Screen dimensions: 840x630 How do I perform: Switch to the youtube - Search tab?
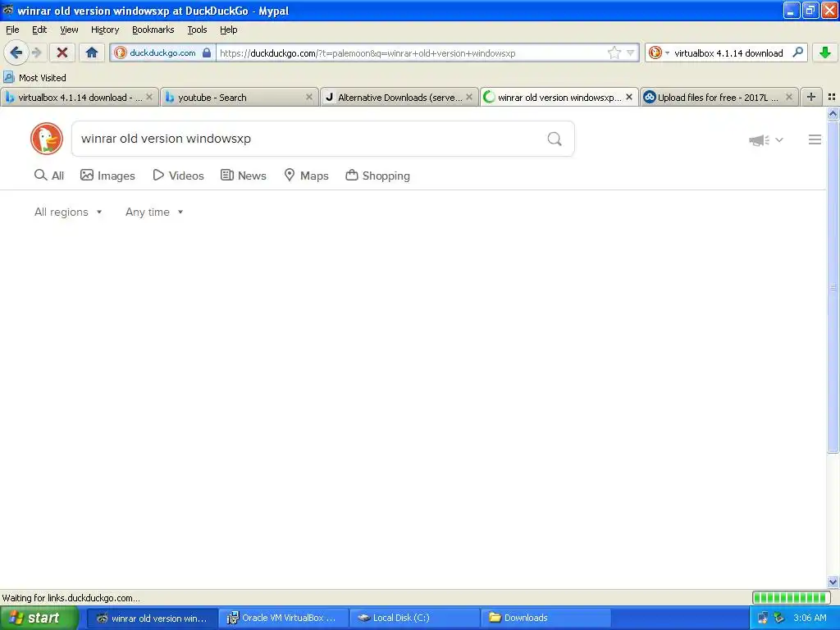click(x=239, y=97)
